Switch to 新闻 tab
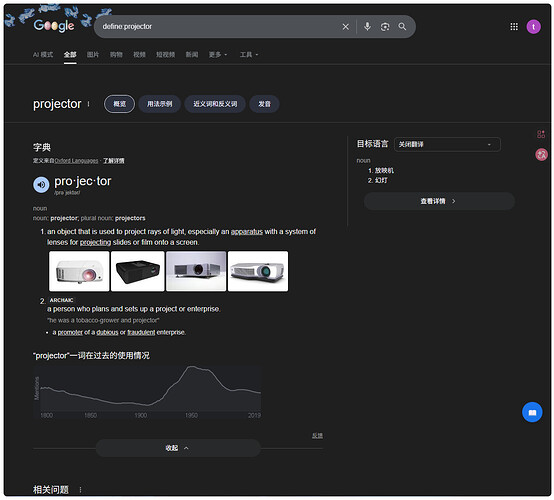Image resolution: width=554 pixels, height=500 pixels. [x=192, y=55]
